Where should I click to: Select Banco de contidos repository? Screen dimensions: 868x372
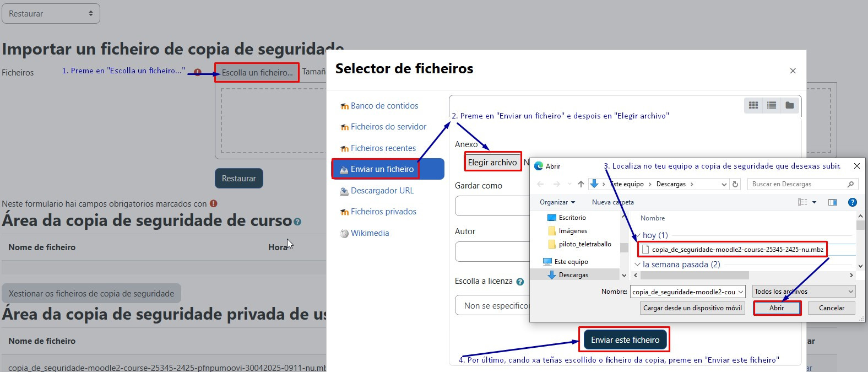384,106
